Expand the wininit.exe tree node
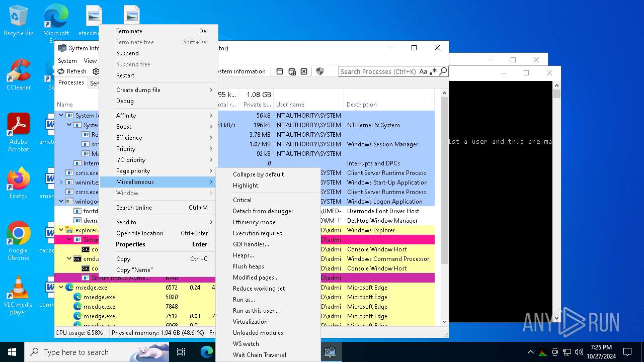 tap(61, 183)
